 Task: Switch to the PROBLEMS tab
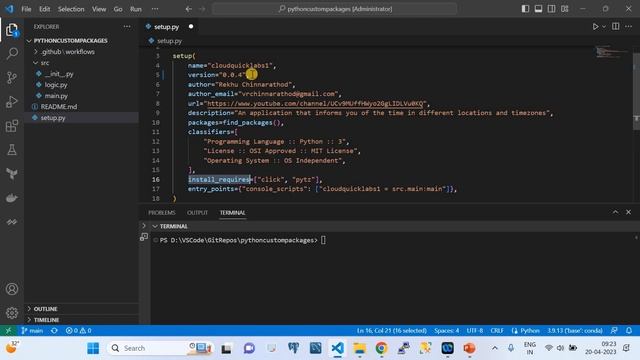[x=162, y=213]
